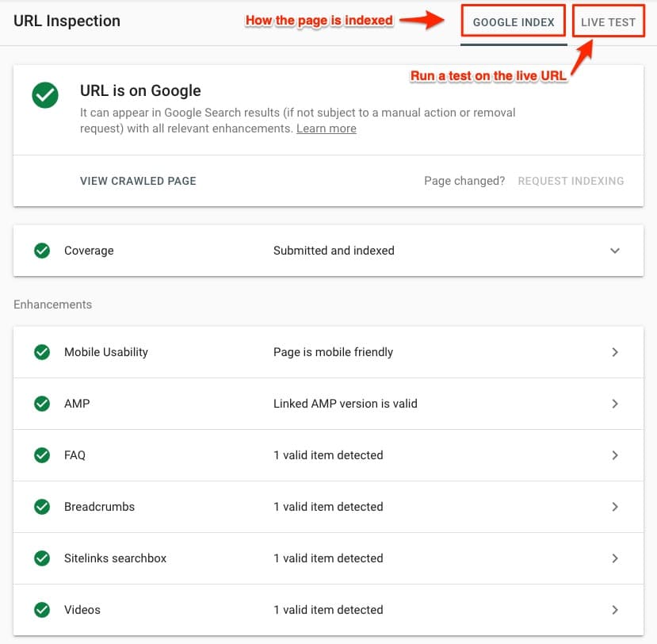Open FAQ details chevron
The height and width of the screenshot is (644, 657).
[x=615, y=455]
